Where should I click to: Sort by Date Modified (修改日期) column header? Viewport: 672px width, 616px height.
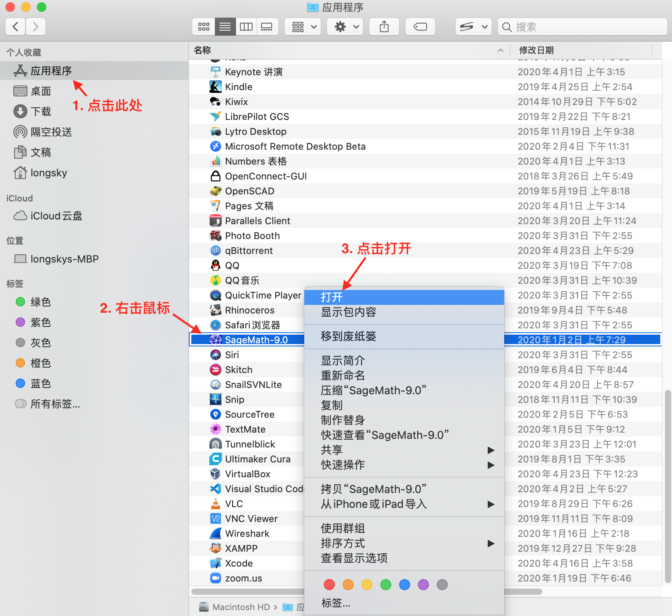[581, 50]
